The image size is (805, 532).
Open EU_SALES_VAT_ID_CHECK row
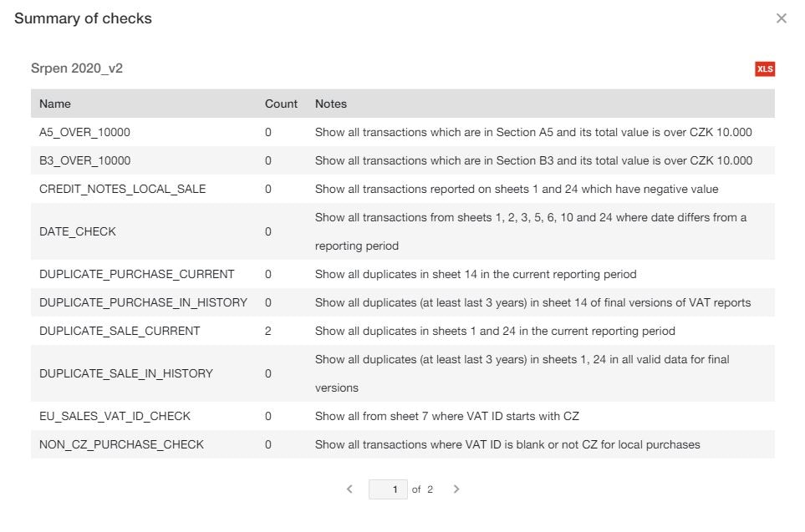pos(115,416)
